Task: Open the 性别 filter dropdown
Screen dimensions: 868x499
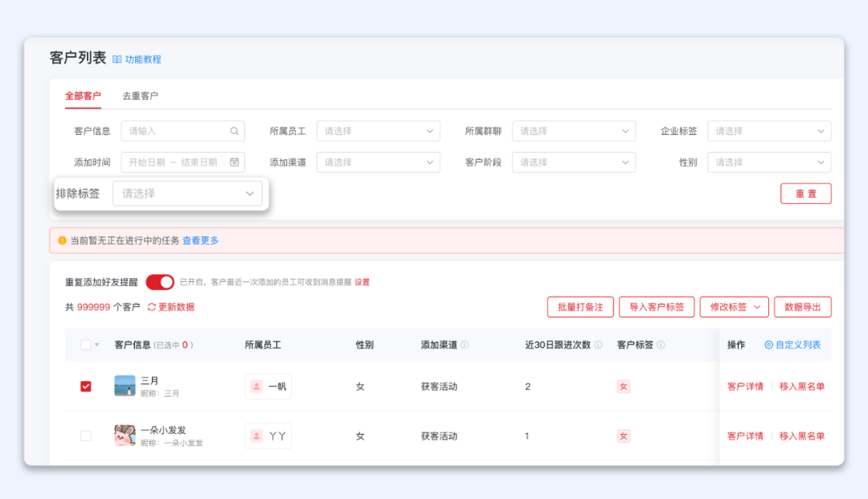Action: [768, 162]
